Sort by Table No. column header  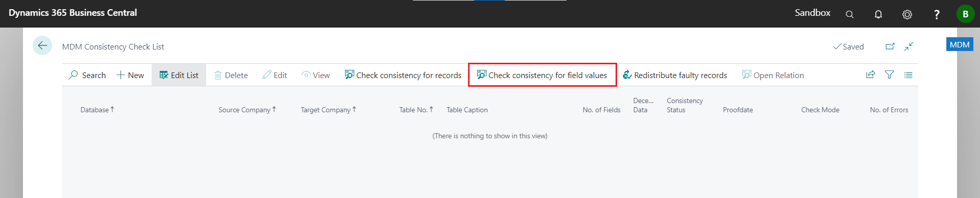click(416, 110)
